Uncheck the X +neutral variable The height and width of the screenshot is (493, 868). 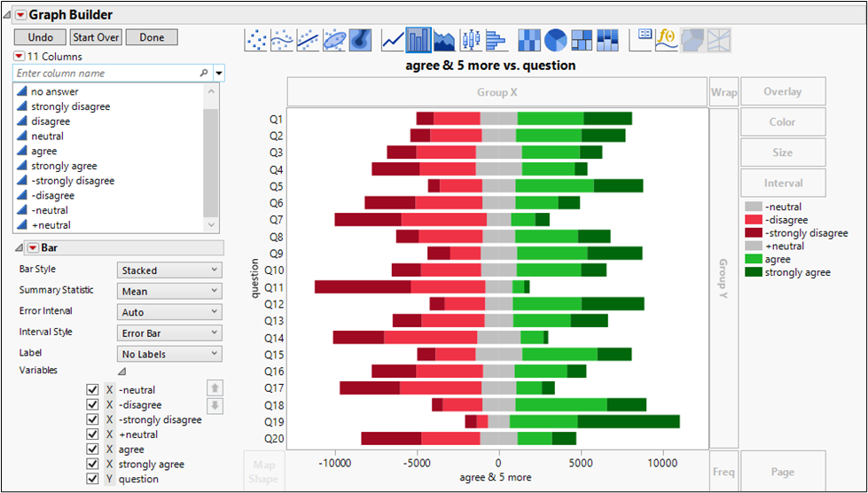click(92, 434)
